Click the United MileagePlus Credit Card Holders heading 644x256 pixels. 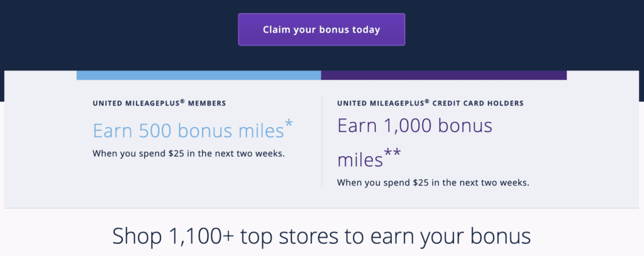[x=439, y=103]
